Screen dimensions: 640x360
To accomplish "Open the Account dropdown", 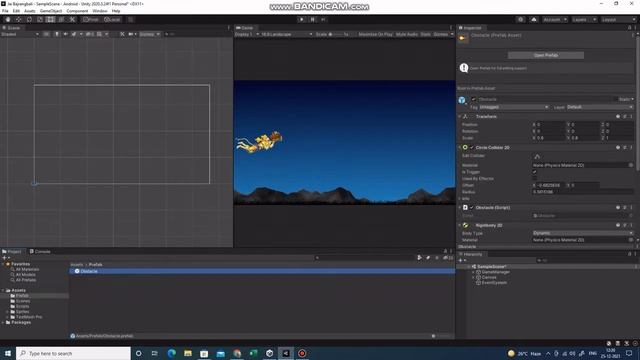I will [555, 19].
